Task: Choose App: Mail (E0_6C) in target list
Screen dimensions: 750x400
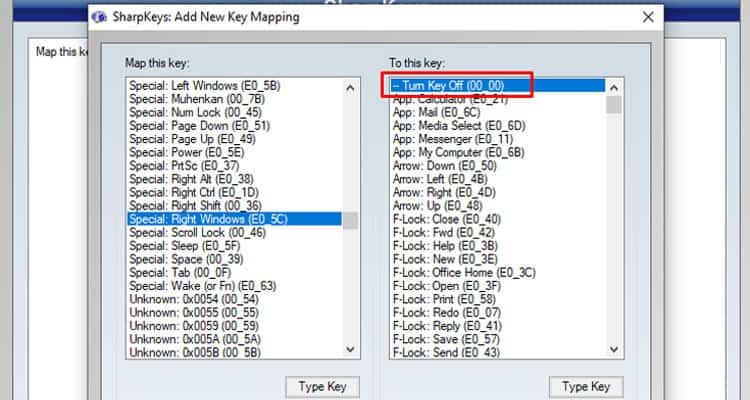Action: coord(436,112)
